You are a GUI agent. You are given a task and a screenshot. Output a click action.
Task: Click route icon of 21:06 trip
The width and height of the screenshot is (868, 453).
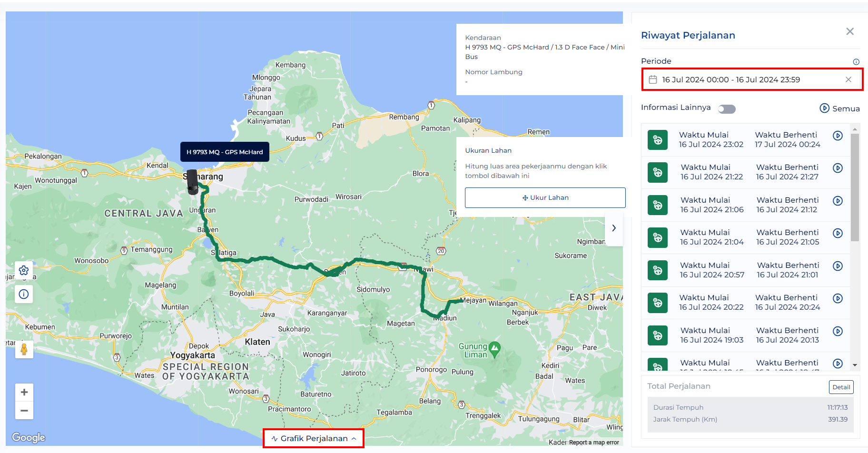pos(658,205)
